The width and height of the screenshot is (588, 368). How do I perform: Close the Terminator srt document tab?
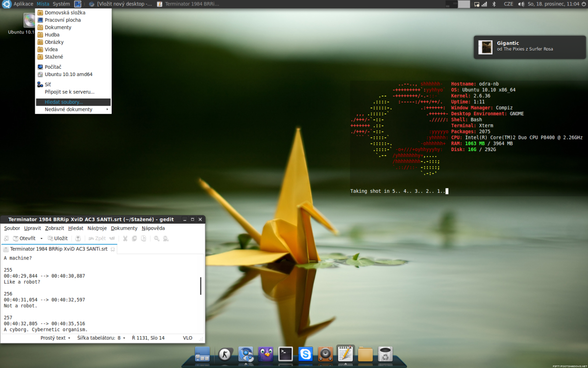113,249
